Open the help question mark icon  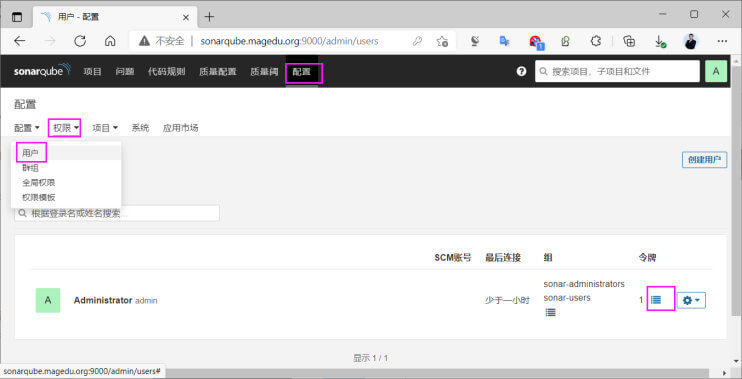point(521,71)
